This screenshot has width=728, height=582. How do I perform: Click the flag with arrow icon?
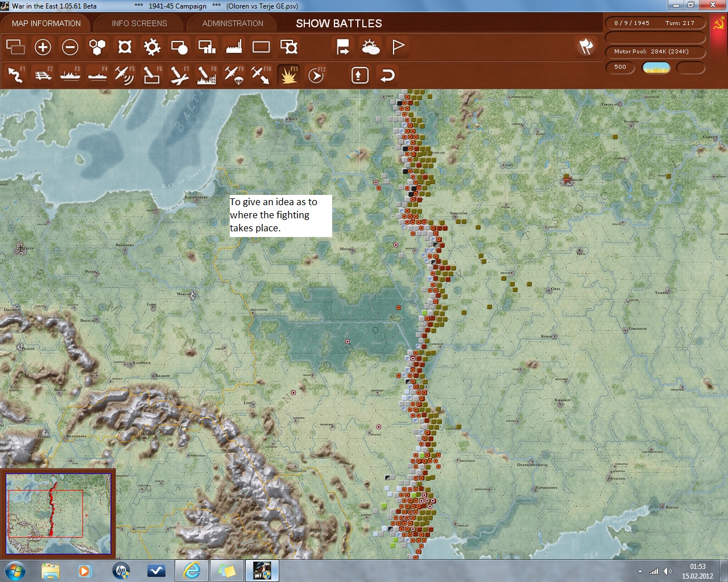pyautogui.click(x=343, y=47)
